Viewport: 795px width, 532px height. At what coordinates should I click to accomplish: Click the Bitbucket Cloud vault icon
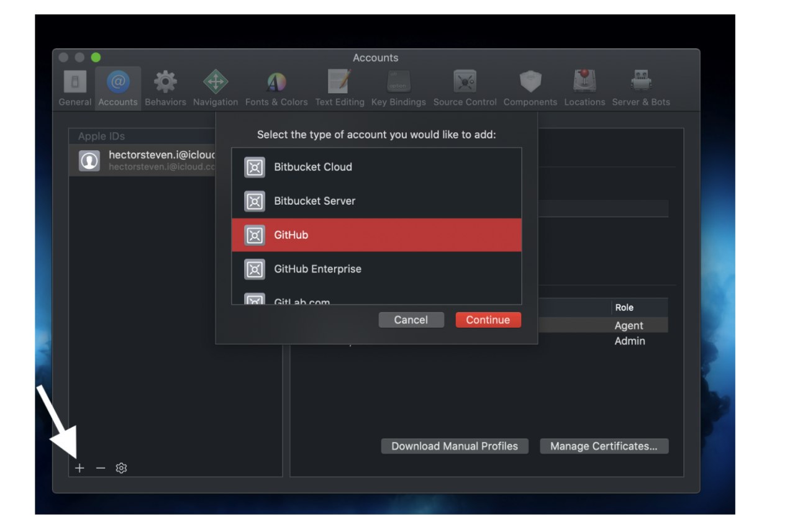pos(255,167)
